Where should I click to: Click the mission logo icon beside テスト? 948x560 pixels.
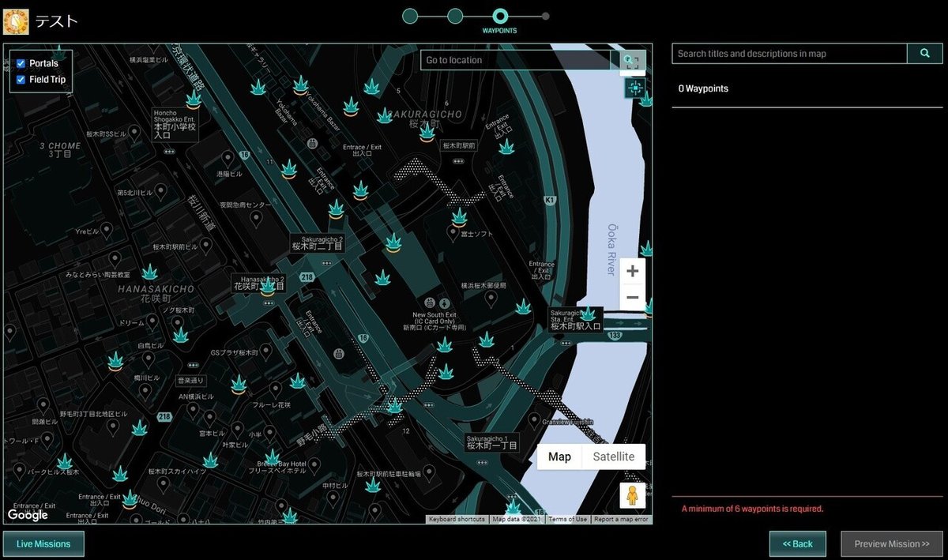coord(16,20)
